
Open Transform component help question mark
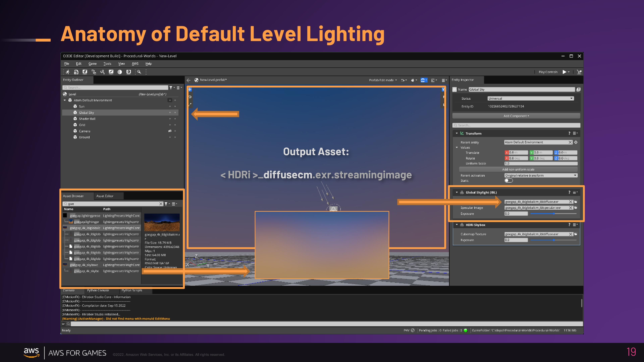(569, 133)
